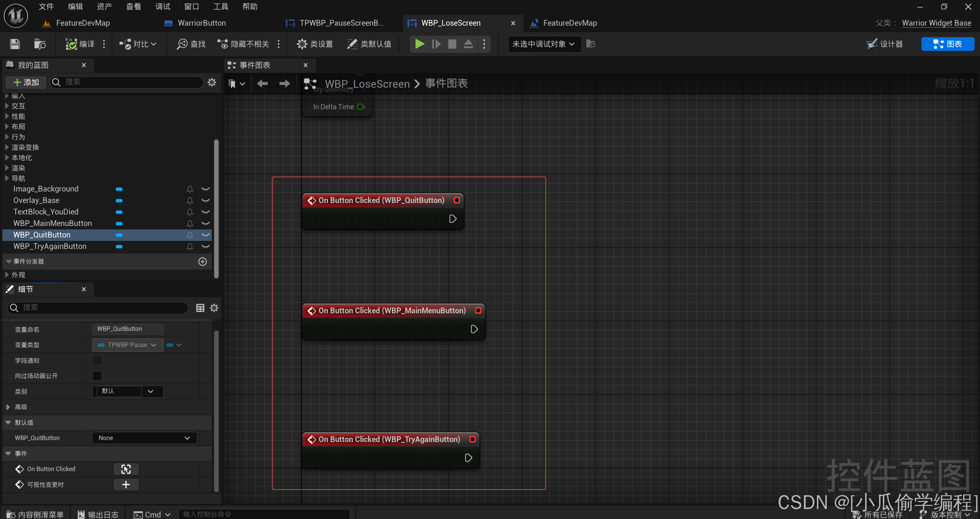The height and width of the screenshot is (519, 980).
Task: Open the graph bookmarks dropdown
Action: [236, 83]
